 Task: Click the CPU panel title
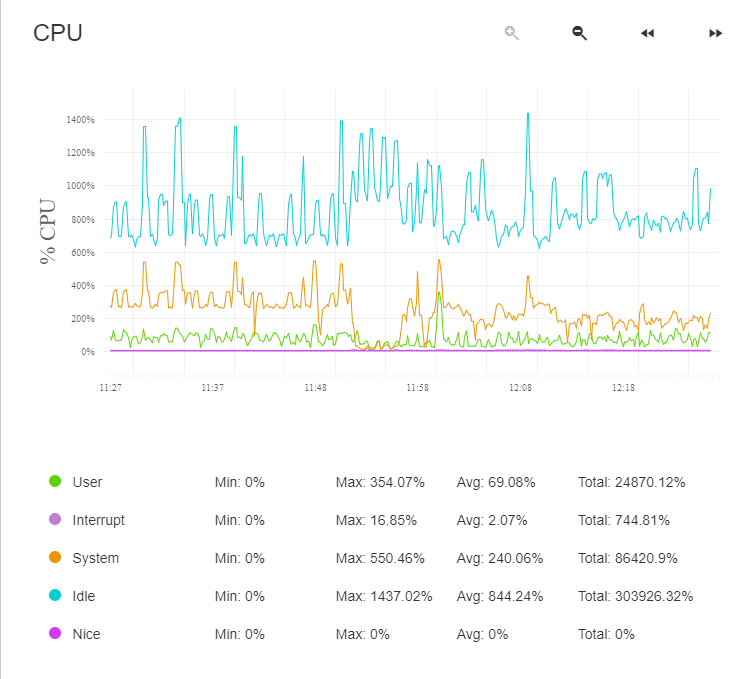pos(58,33)
